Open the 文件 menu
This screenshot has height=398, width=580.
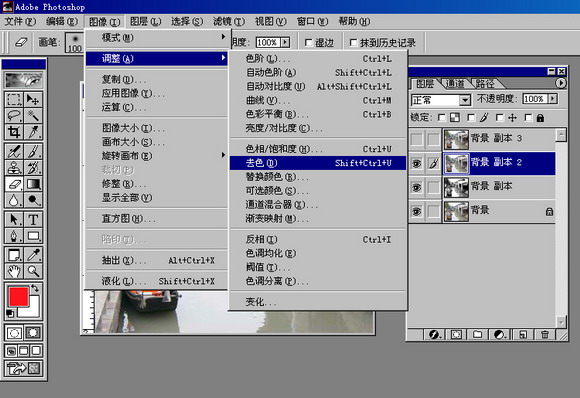20,22
